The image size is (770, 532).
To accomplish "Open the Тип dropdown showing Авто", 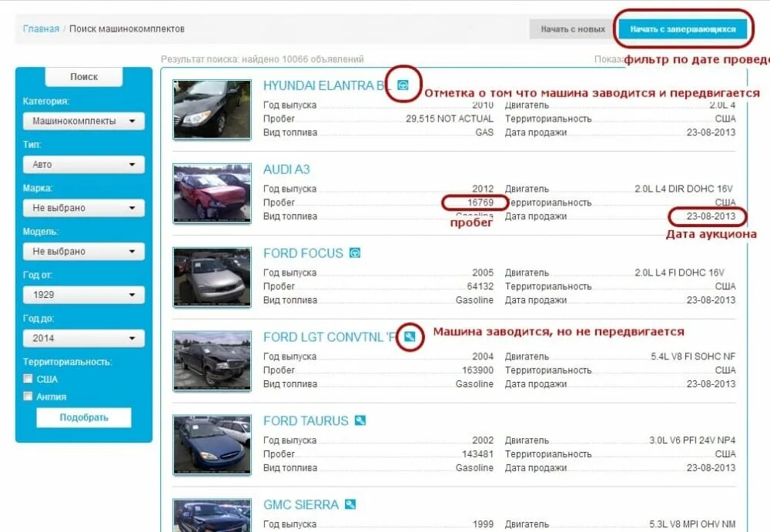I will [x=83, y=165].
